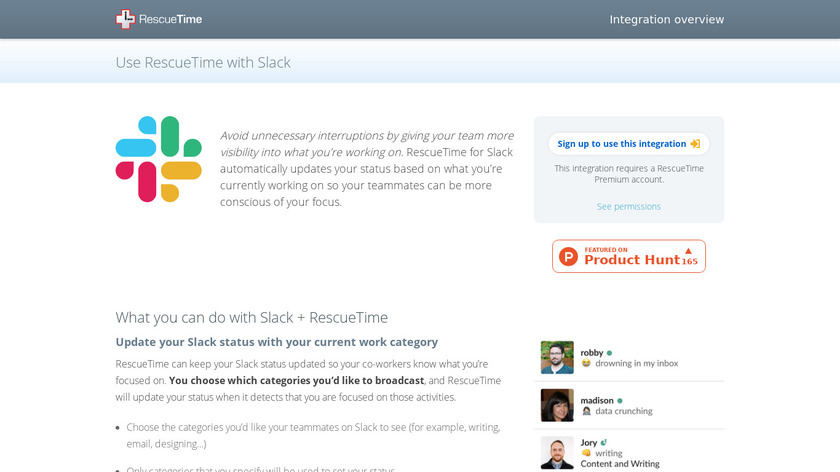Viewport: 840px width, 472px height.
Task: Open the Featured on Product Hunt badge
Action: coord(628,256)
